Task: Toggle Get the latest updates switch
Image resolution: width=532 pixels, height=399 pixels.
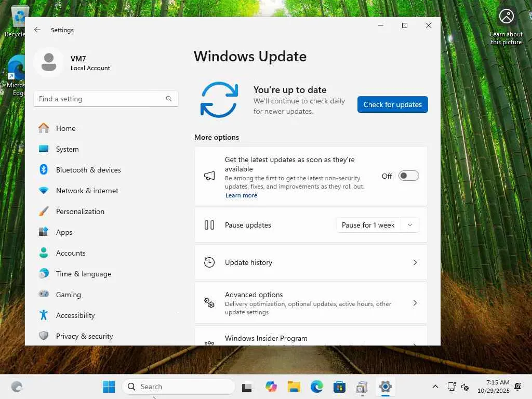Action: click(x=408, y=176)
